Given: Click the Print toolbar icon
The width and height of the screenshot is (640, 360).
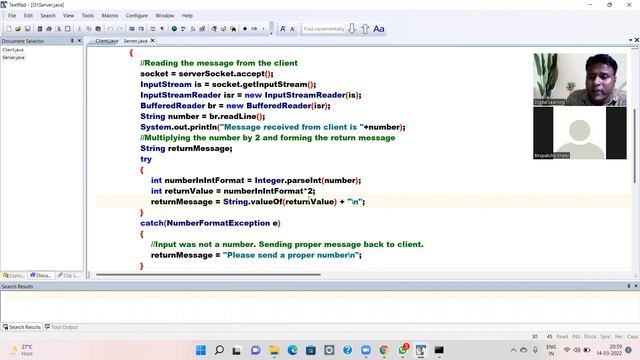Looking at the screenshot, I should coord(49,29).
